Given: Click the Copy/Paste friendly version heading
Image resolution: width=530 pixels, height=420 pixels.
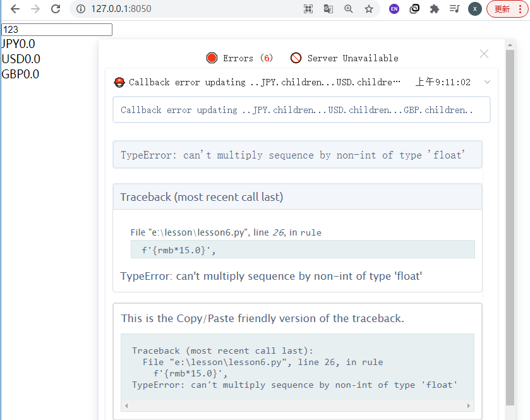Looking at the screenshot, I should (263, 318).
